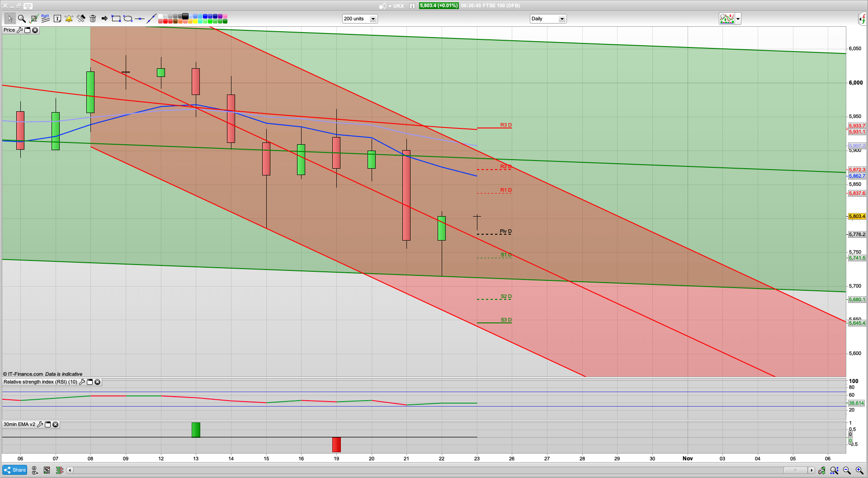The height and width of the screenshot is (478, 868).
Task: Activate the text annotation tool
Action: coord(57,19)
